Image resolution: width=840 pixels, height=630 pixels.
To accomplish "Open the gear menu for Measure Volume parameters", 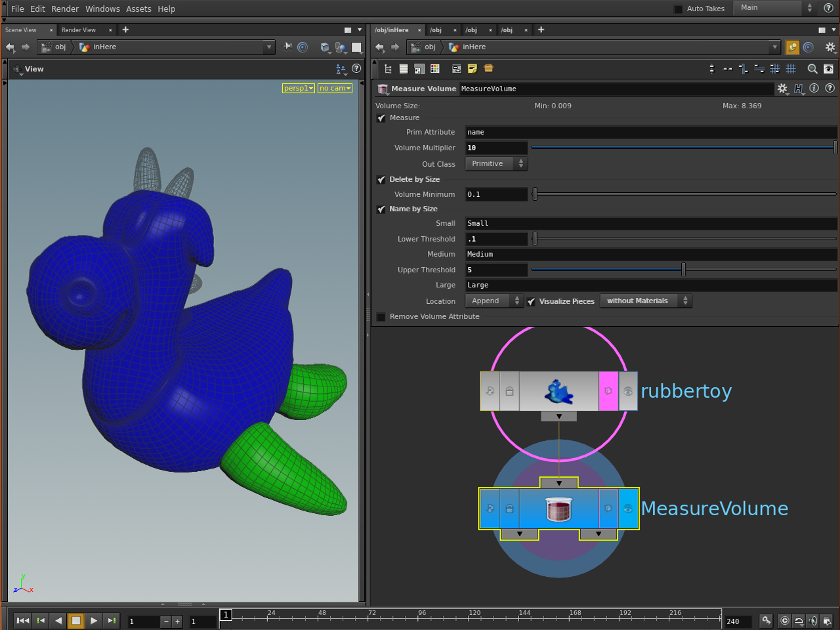I will click(782, 89).
